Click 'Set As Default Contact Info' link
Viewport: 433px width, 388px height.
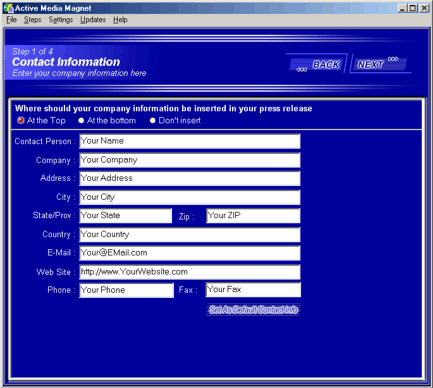[x=253, y=310]
